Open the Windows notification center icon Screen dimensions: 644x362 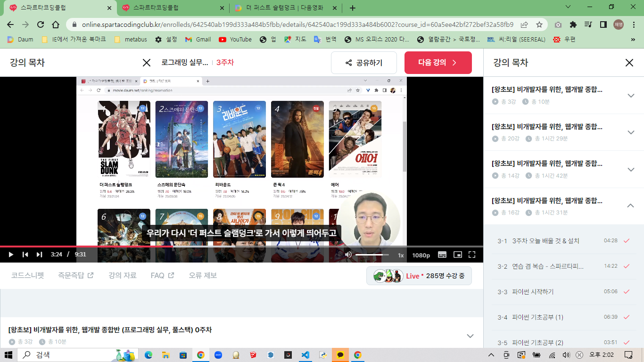click(x=628, y=355)
